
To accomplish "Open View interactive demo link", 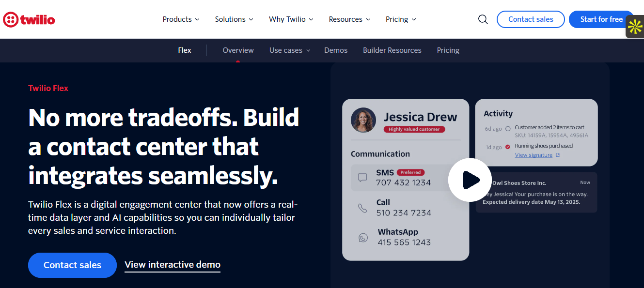I will 173,265.
